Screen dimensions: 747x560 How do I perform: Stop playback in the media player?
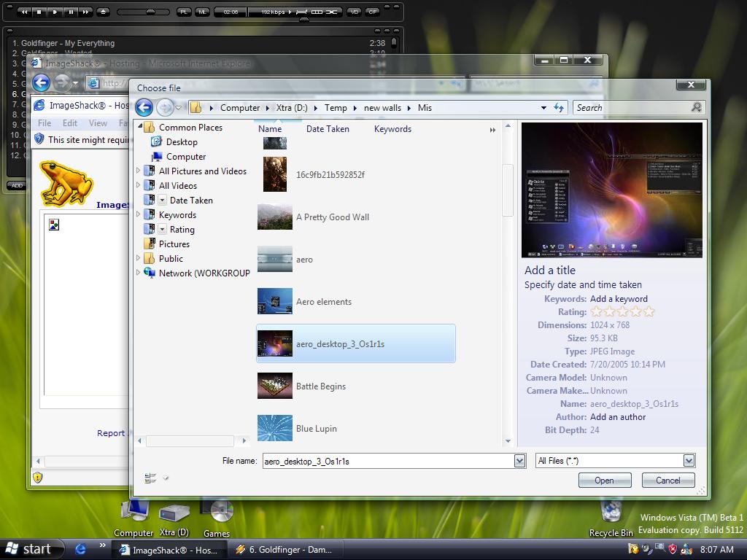point(39,12)
